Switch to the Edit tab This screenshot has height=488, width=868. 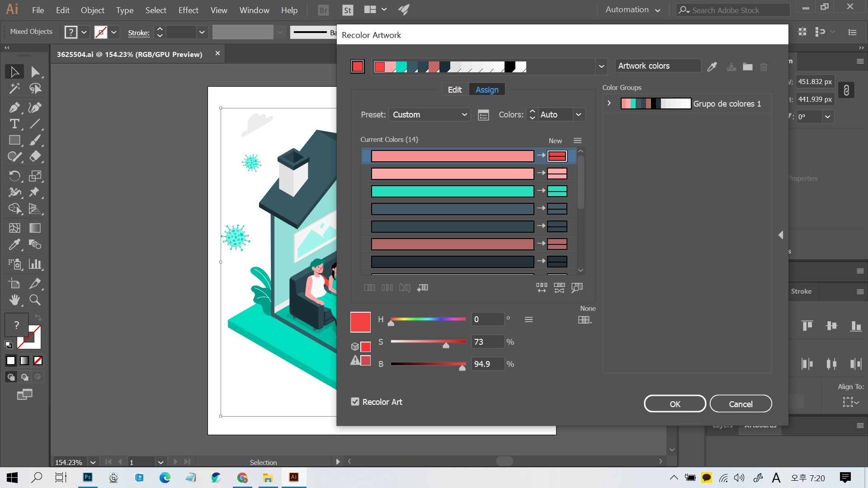pos(454,89)
